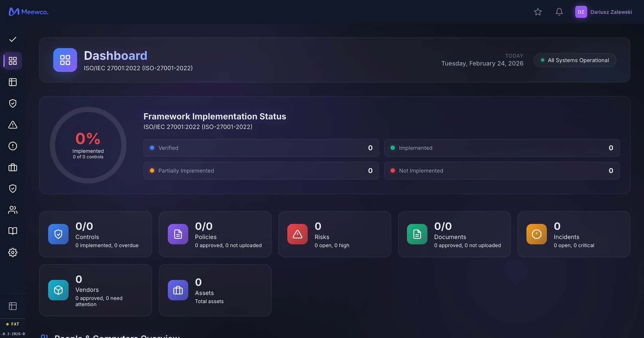Select the checkmark tasks icon in sidebar
644x338 pixels.
click(13, 39)
